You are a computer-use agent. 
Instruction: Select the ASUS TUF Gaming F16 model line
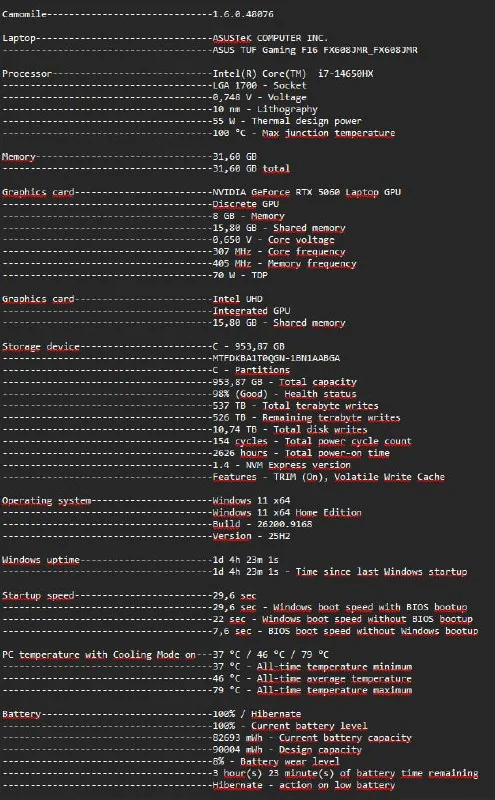click(x=315, y=50)
